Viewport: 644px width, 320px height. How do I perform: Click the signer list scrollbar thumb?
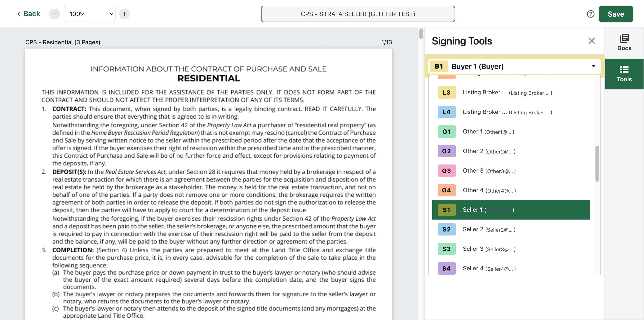(597, 164)
